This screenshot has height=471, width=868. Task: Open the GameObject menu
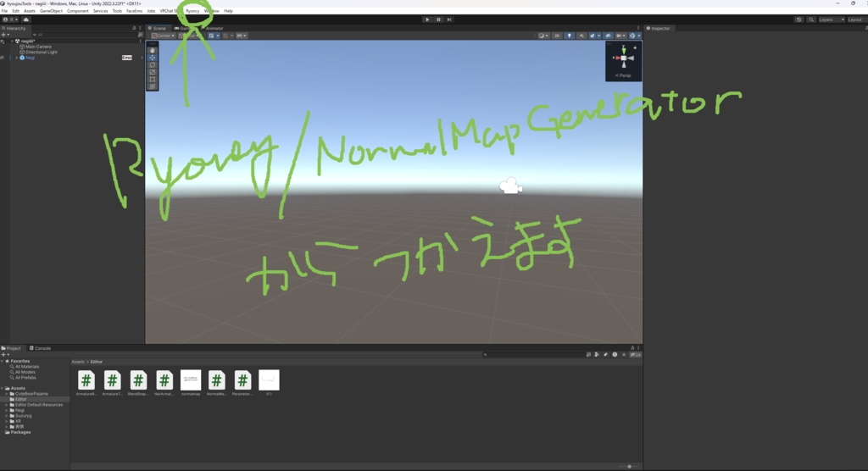pos(51,11)
